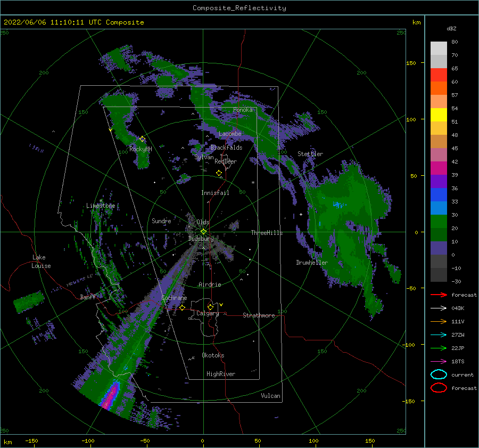Viewport: 479px width, 448px height.
Task: Select the Sundre label
Action: click(161, 221)
